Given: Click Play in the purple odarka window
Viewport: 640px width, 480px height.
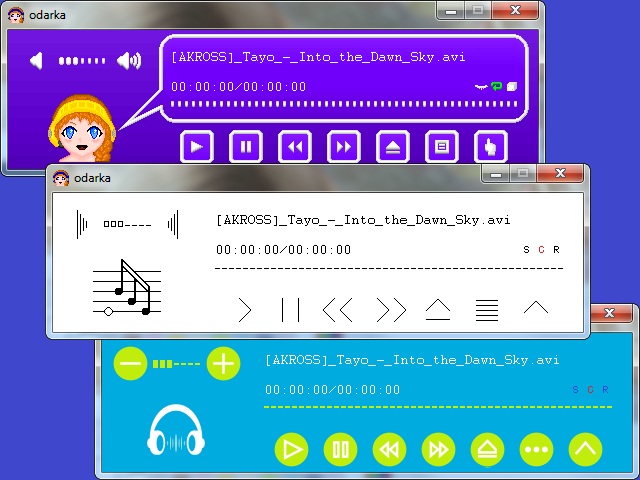Looking at the screenshot, I should [197, 147].
